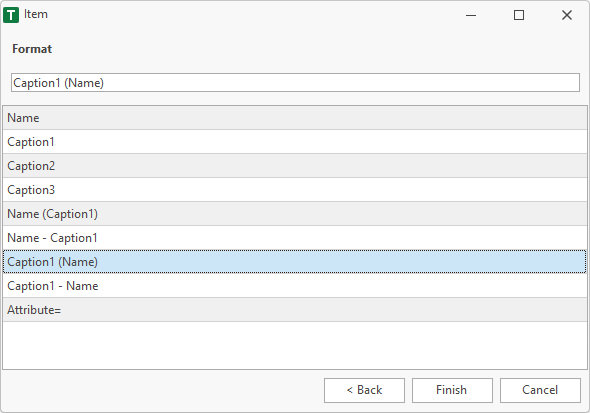Viewport: 590px width, 413px height.
Task: Pick the 'Caption3' list entry
Action: coord(295,190)
